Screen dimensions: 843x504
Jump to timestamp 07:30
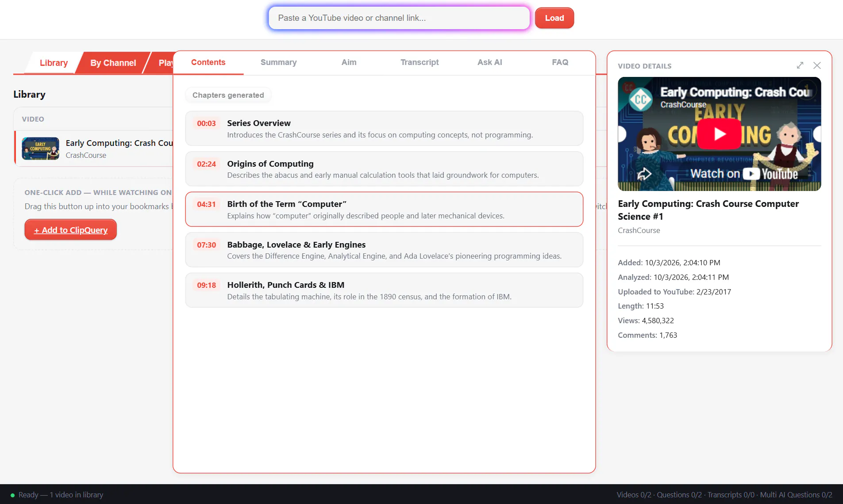[x=206, y=245]
